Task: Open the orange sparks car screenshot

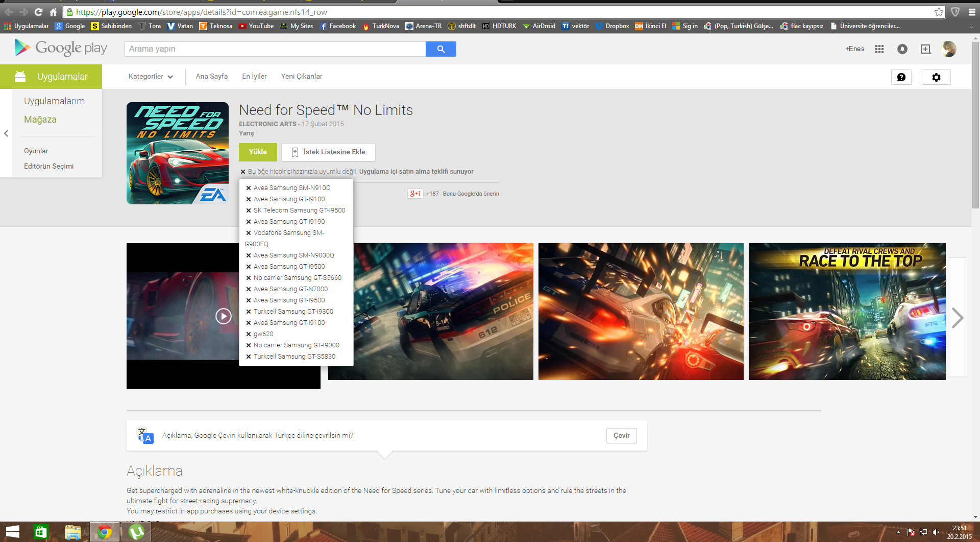Action: (x=641, y=312)
